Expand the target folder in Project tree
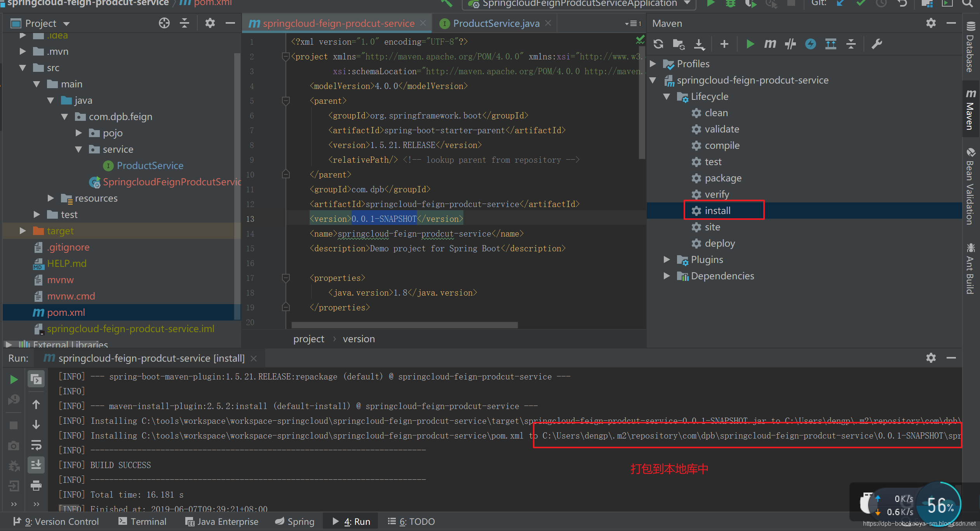This screenshot has height=531, width=980. (23, 231)
